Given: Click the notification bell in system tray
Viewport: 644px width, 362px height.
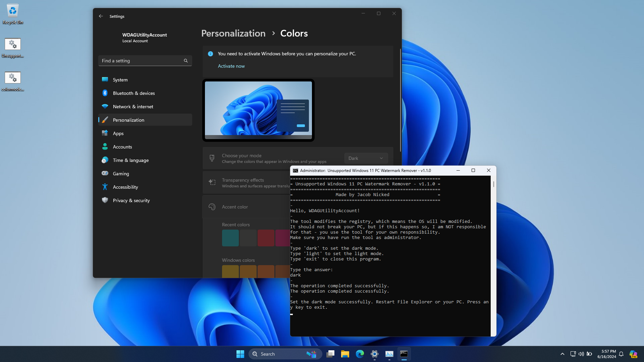Looking at the screenshot, I should (621, 354).
